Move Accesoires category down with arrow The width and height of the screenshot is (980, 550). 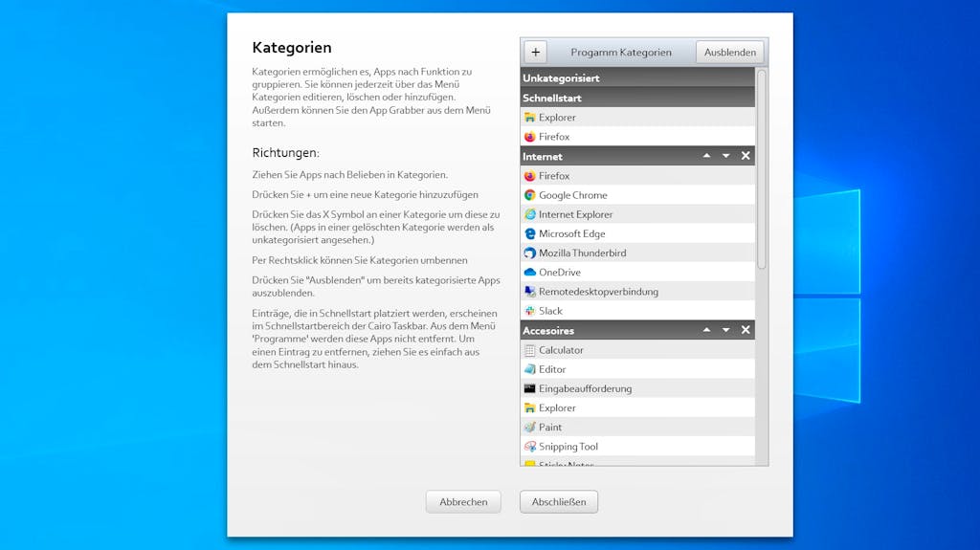(725, 330)
